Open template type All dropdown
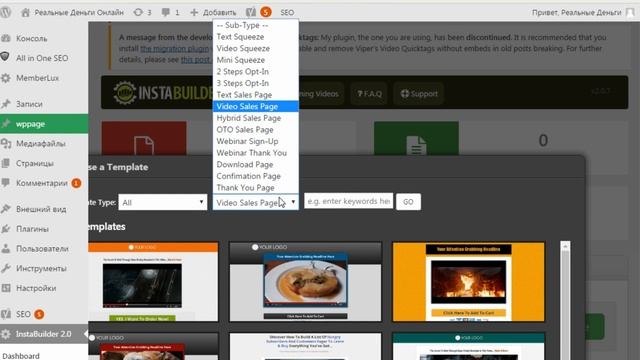This screenshot has height=360, width=640. (163, 202)
